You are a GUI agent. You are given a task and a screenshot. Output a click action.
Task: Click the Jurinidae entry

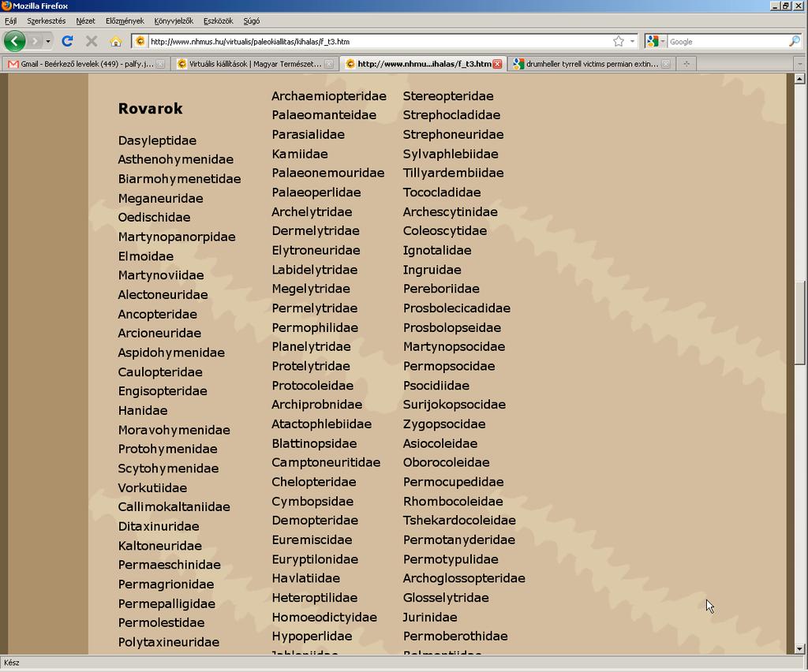[430, 617]
